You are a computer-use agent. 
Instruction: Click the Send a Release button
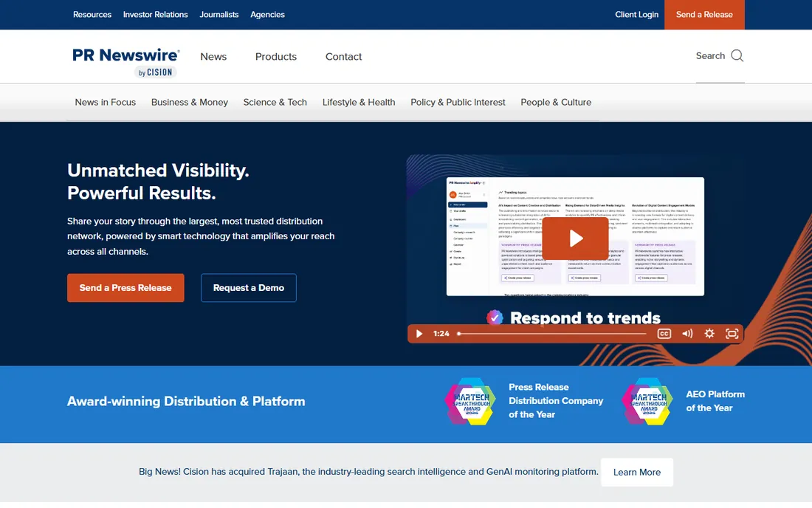(x=704, y=15)
